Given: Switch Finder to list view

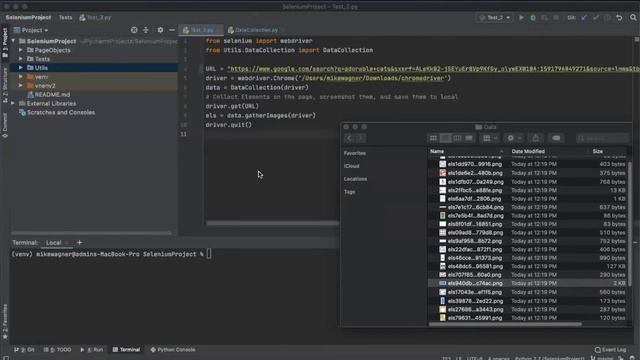Looking at the screenshot, I should 445,138.
